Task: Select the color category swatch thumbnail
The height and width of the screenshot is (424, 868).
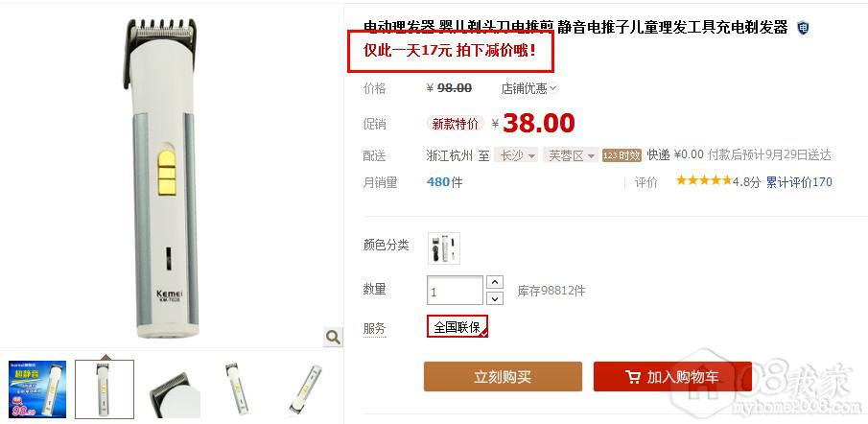Action: [444, 248]
